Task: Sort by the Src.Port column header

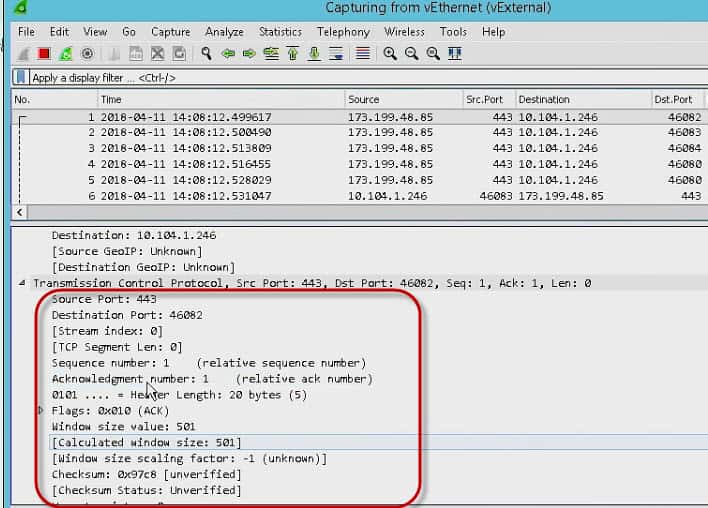Action: (x=489, y=99)
